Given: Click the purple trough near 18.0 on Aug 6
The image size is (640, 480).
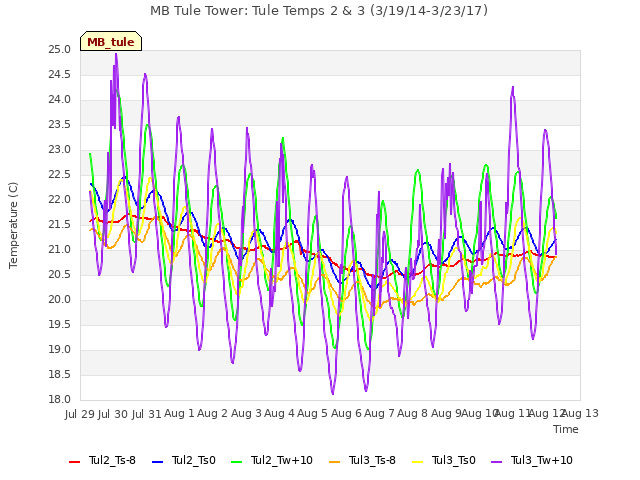Looking at the screenshot, I should tap(333, 393).
